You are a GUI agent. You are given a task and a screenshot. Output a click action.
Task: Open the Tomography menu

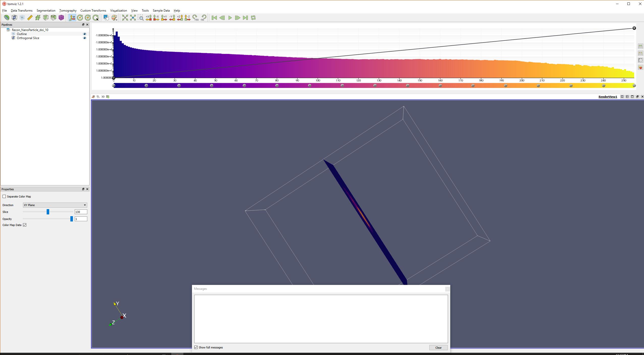pyautogui.click(x=67, y=10)
